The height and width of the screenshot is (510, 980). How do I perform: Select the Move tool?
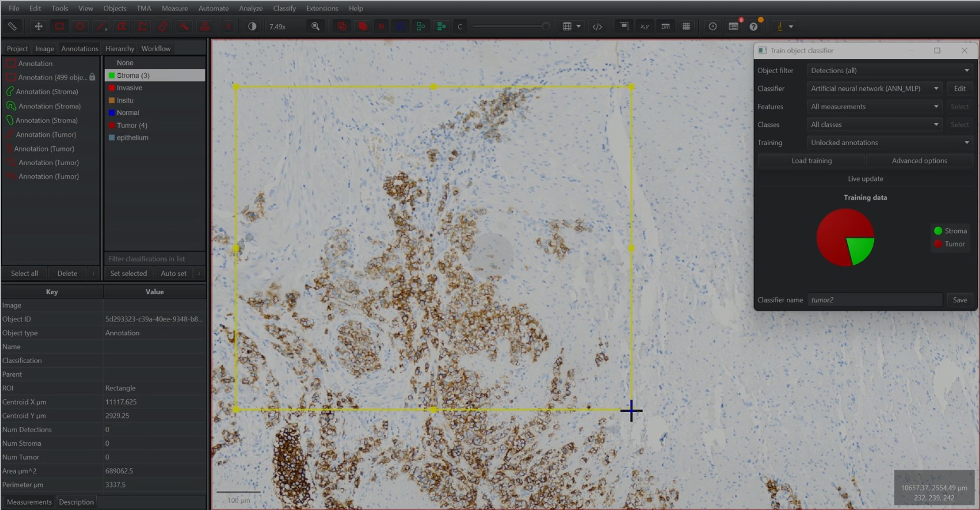point(38,27)
